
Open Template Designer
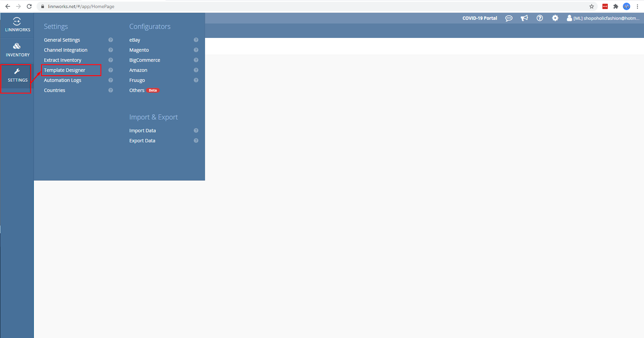pos(64,70)
